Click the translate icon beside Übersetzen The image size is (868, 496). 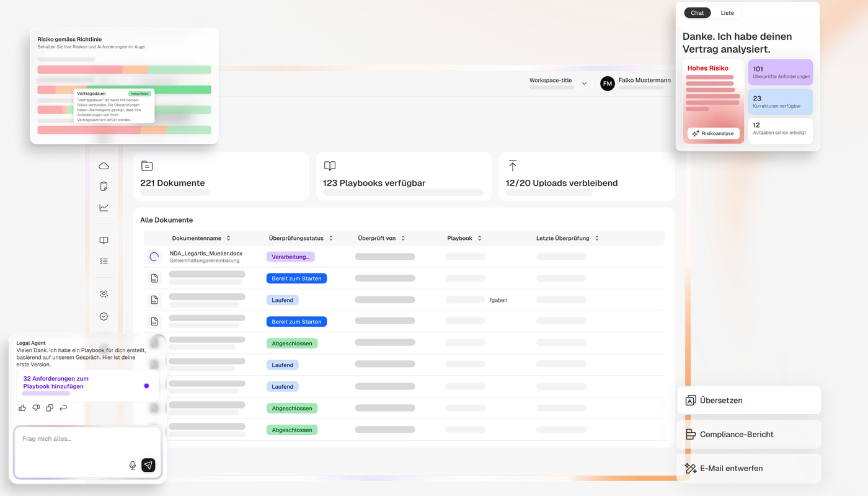(691, 401)
